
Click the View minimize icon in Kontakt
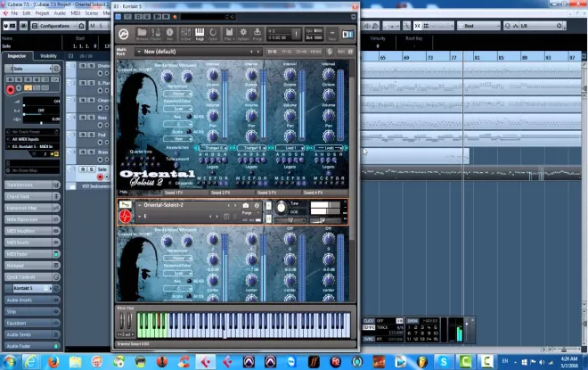point(331,34)
